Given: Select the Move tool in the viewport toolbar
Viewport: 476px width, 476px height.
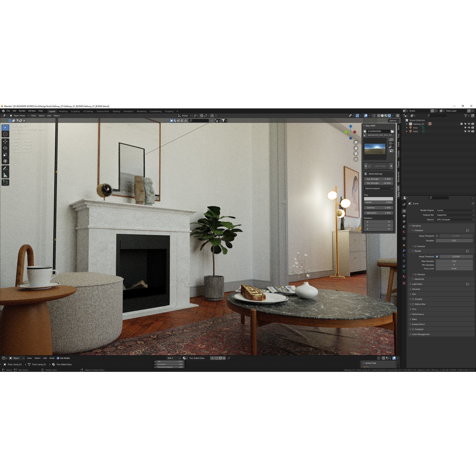Looking at the screenshot, I should (5, 141).
